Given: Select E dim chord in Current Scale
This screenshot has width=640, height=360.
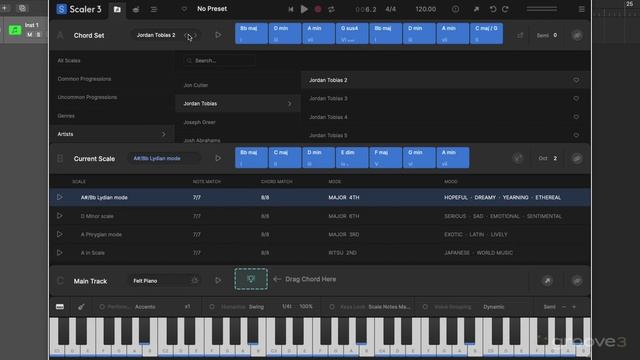Looking at the screenshot, I should tap(351, 158).
